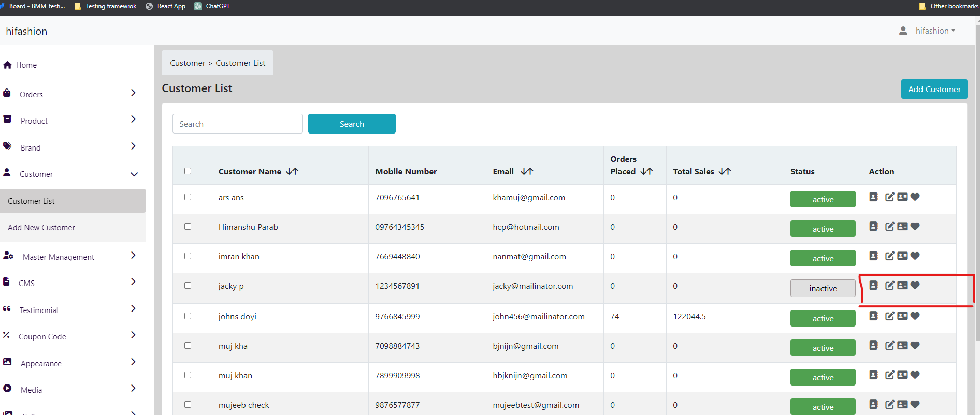Viewport: 980px width, 415px height.
Task: Check the box for ars ans
Action: (x=188, y=197)
